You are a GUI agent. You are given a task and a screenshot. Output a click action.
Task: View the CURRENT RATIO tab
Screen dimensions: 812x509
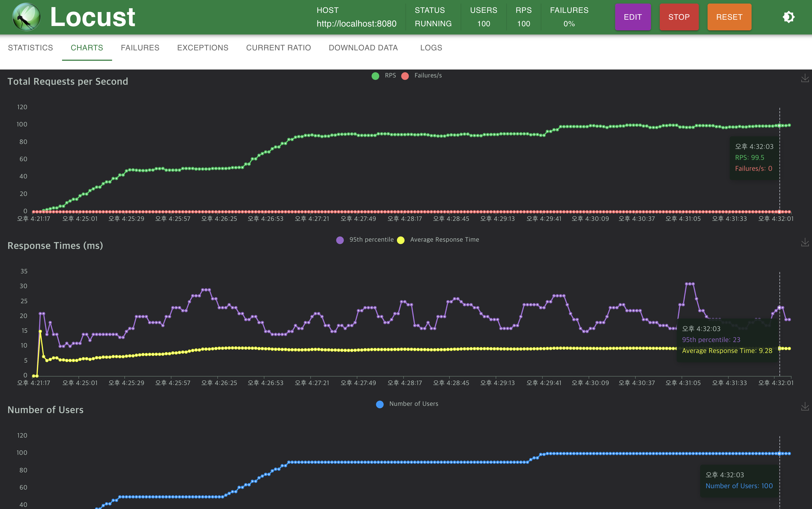click(278, 48)
